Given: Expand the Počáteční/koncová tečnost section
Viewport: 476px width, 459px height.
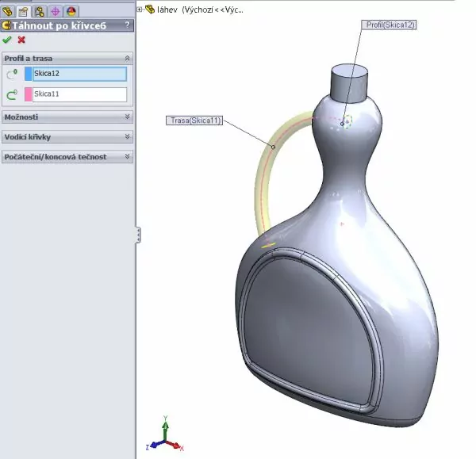Looking at the screenshot, I should click(128, 157).
